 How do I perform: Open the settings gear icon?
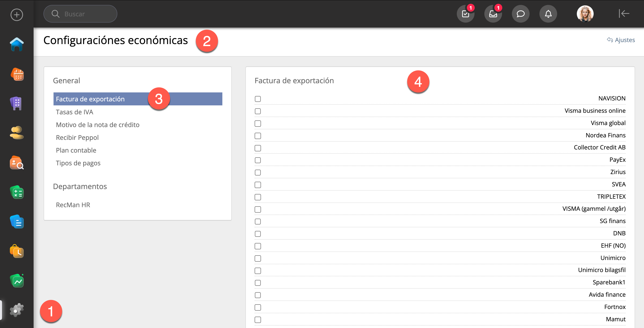[17, 310]
